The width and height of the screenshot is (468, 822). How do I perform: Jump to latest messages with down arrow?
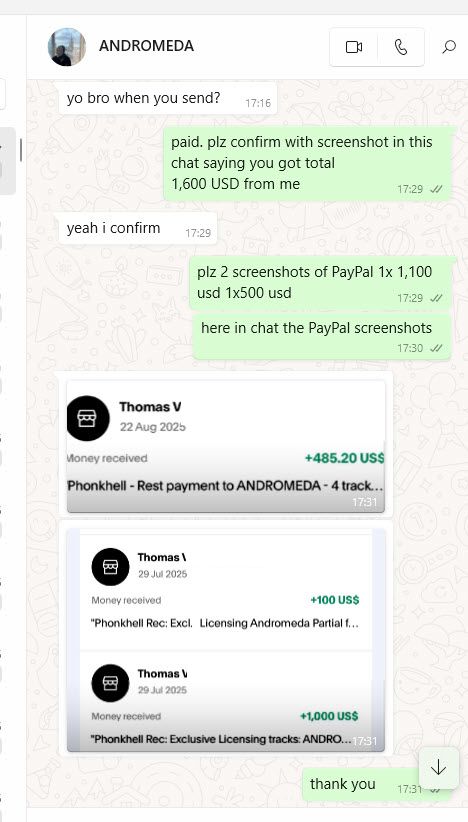pos(438,768)
